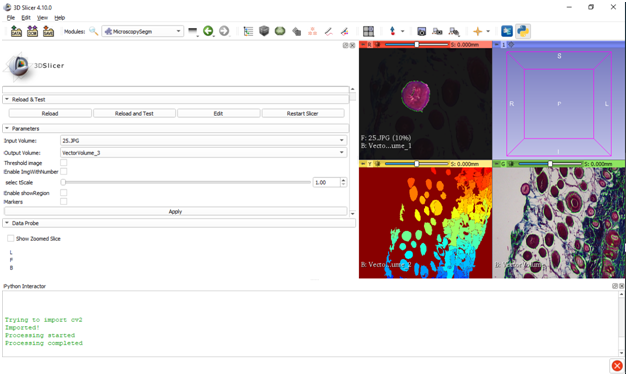The width and height of the screenshot is (628, 376).
Task: Click the Load DICOM toolbar icon
Action: (32, 31)
